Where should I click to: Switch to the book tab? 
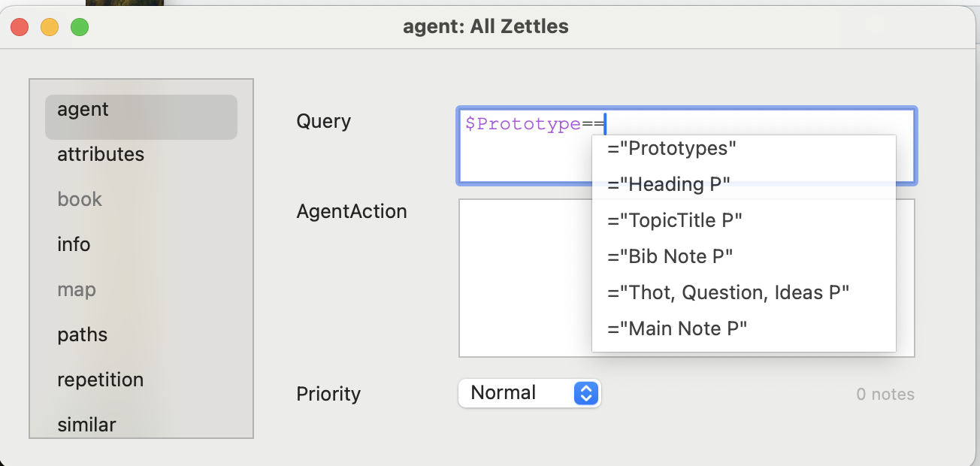80,200
